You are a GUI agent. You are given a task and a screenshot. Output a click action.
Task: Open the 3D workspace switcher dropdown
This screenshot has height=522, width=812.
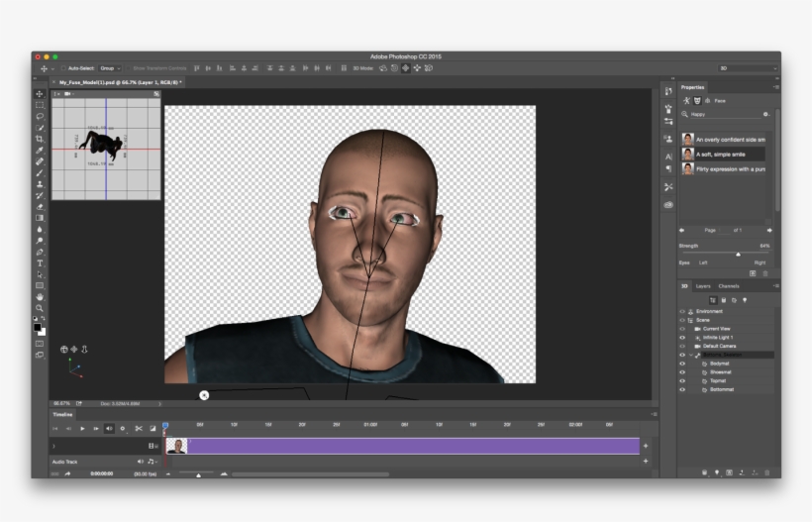[748, 68]
